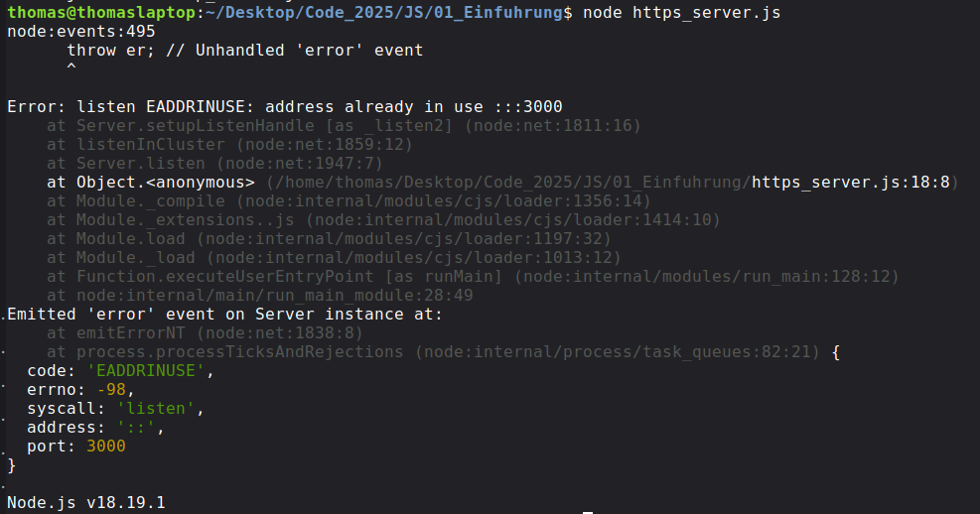
Task: Click the process.processTicksAndRejections stack frame
Action: [239, 352]
